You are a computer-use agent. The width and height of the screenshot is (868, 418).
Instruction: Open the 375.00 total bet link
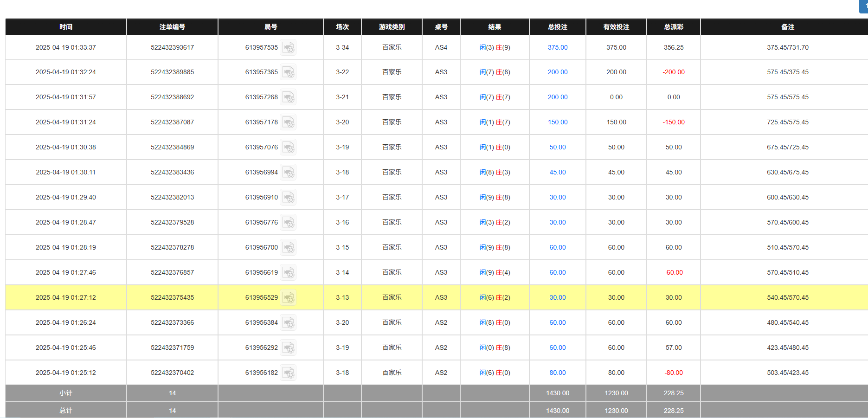coord(557,47)
